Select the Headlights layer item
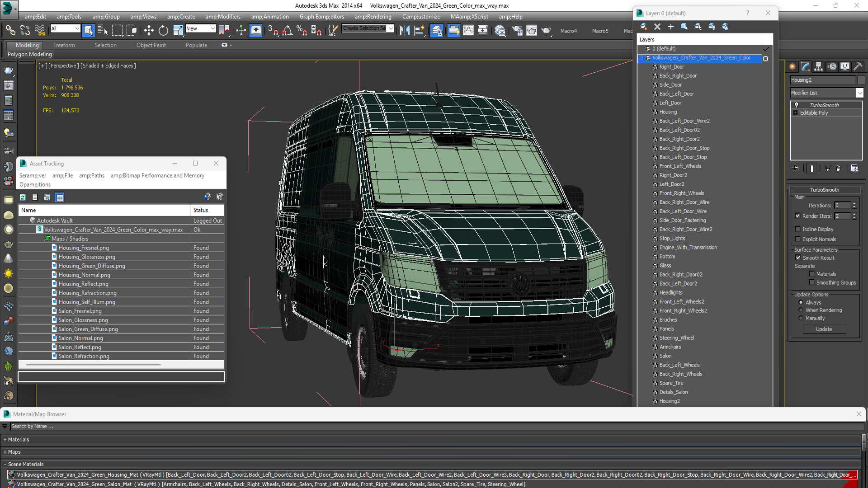 click(x=670, y=292)
